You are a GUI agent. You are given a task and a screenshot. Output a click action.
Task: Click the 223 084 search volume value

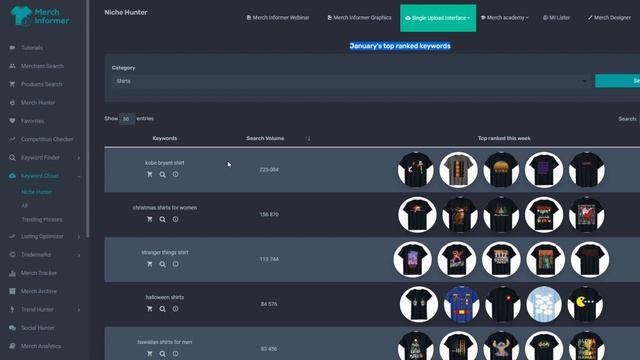269,169
